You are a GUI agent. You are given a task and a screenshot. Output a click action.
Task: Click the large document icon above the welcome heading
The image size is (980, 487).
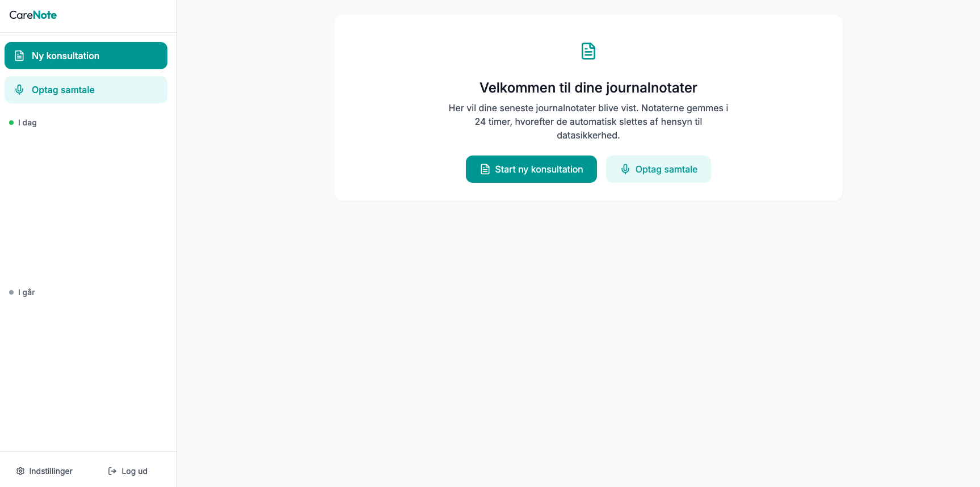tap(588, 51)
